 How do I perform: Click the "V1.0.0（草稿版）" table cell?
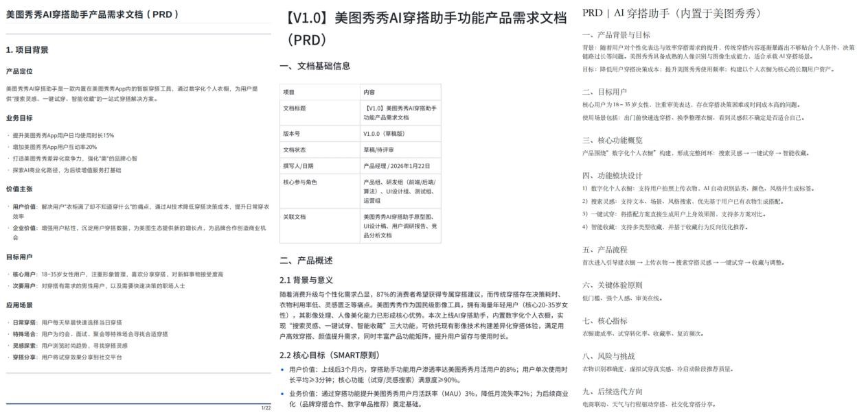coord(387,133)
